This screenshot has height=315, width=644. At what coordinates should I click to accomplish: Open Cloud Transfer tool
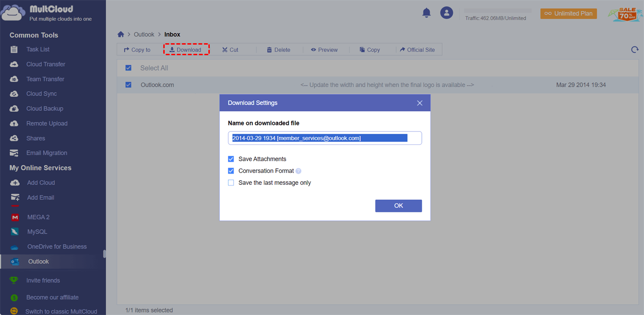tap(46, 64)
